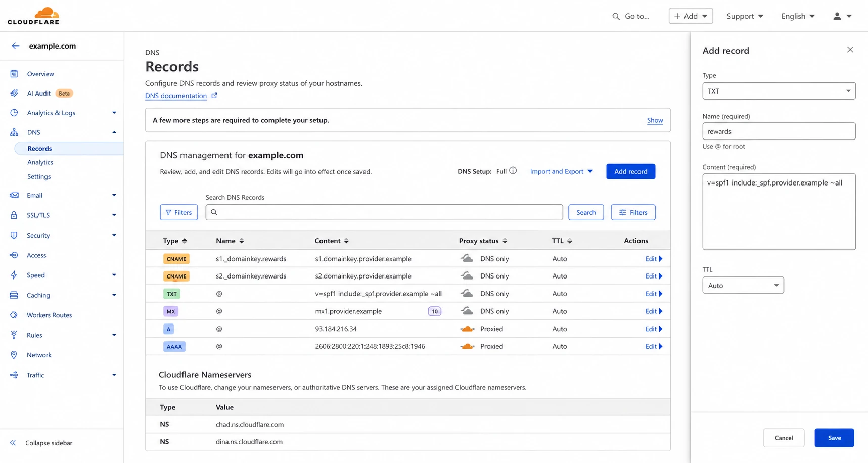Click the Show link in setup banner
The height and width of the screenshot is (463, 868).
pos(655,120)
